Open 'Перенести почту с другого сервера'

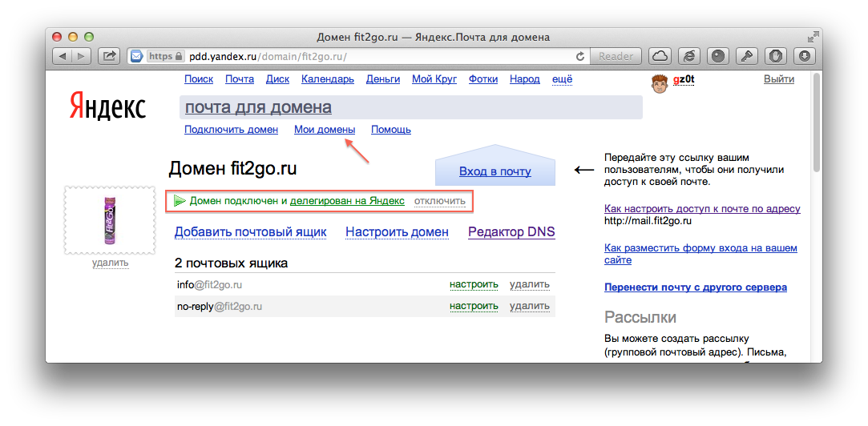pyautogui.click(x=696, y=287)
